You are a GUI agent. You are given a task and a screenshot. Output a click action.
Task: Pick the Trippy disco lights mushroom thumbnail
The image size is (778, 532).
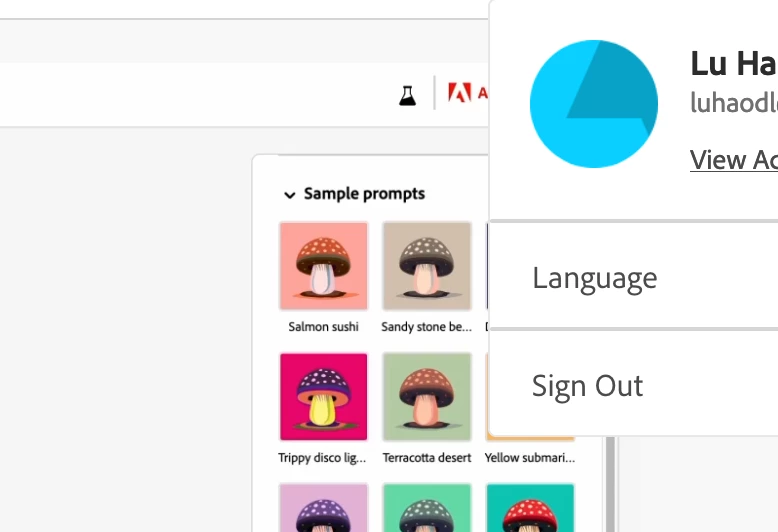tap(324, 397)
